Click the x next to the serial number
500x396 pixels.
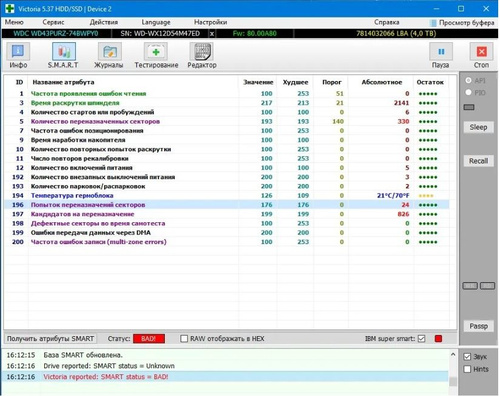click(212, 34)
